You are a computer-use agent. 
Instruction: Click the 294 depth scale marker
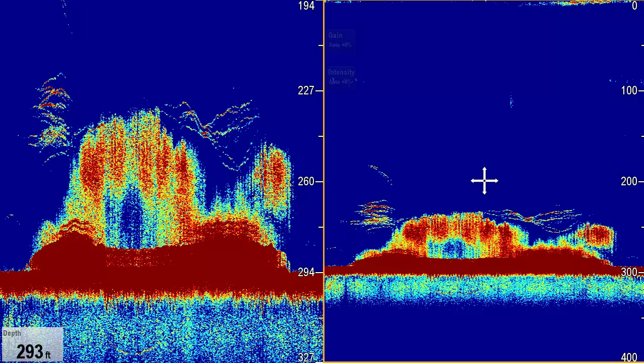pyautogui.click(x=306, y=273)
